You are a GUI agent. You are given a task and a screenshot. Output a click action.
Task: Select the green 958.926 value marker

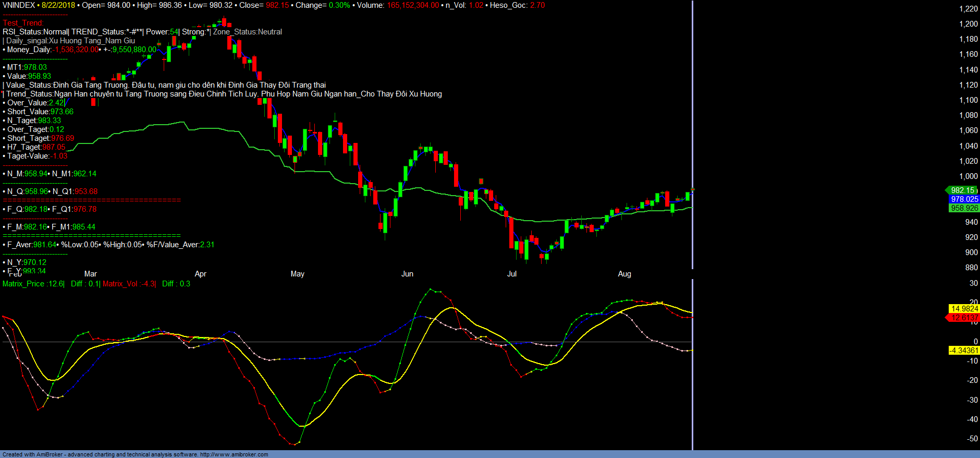[x=964, y=208]
